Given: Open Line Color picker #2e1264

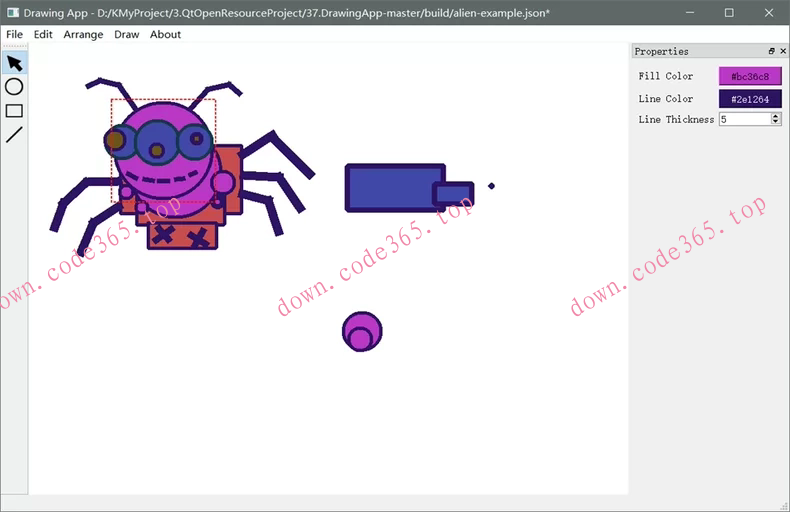Looking at the screenshot, I should coord(750,99).
